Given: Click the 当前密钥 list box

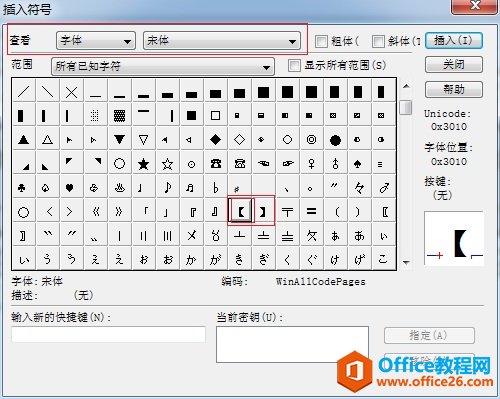Looking at the screenshot, I should 292,344.
